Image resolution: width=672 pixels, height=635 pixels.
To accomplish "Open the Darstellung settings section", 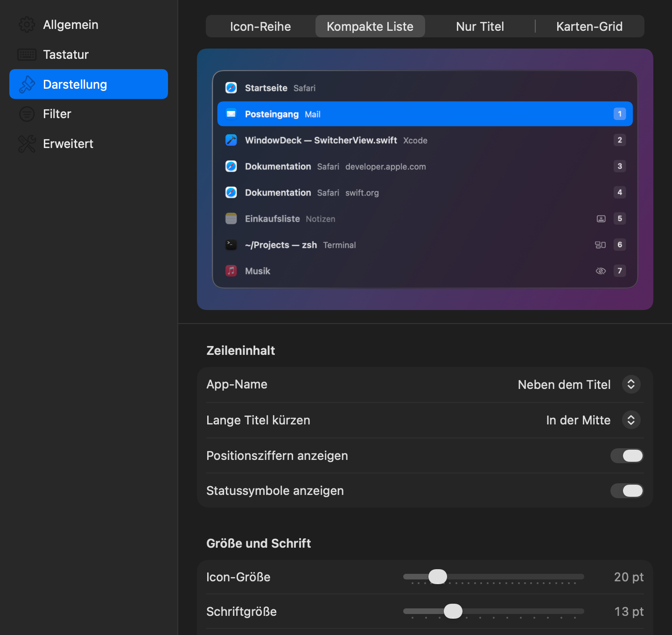I will pos(89,84).
